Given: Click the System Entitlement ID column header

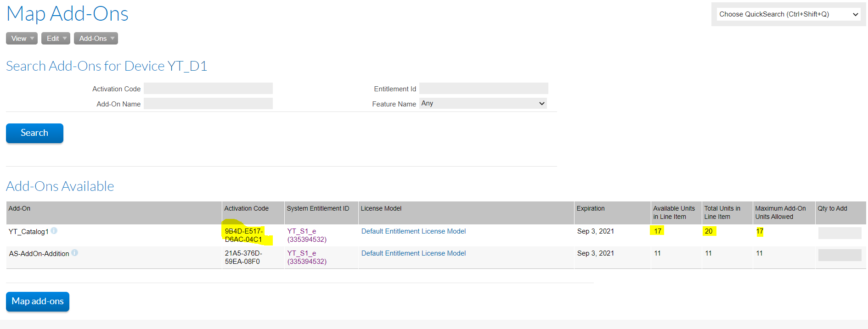Looking at the screenshot, I should pos(321,213).
